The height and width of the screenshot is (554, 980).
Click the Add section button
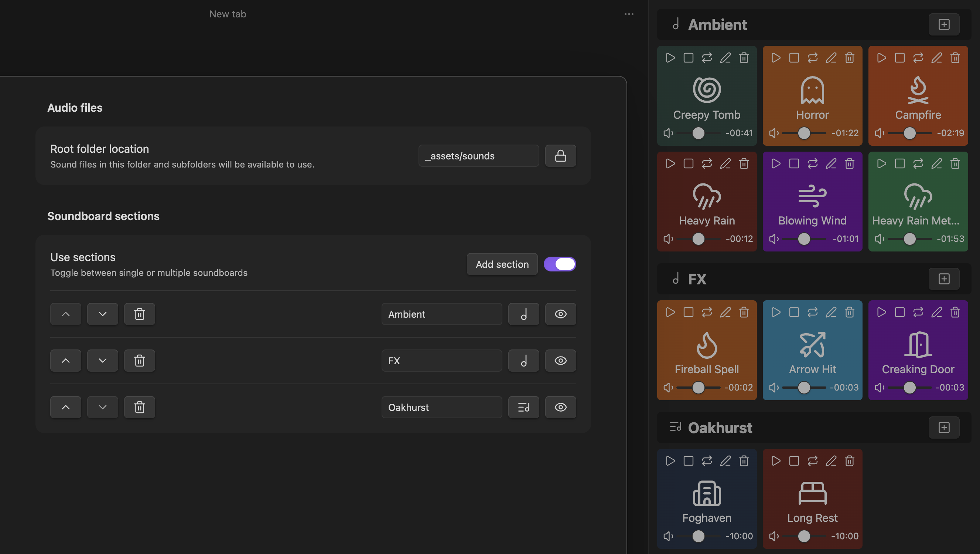(502, 264)
